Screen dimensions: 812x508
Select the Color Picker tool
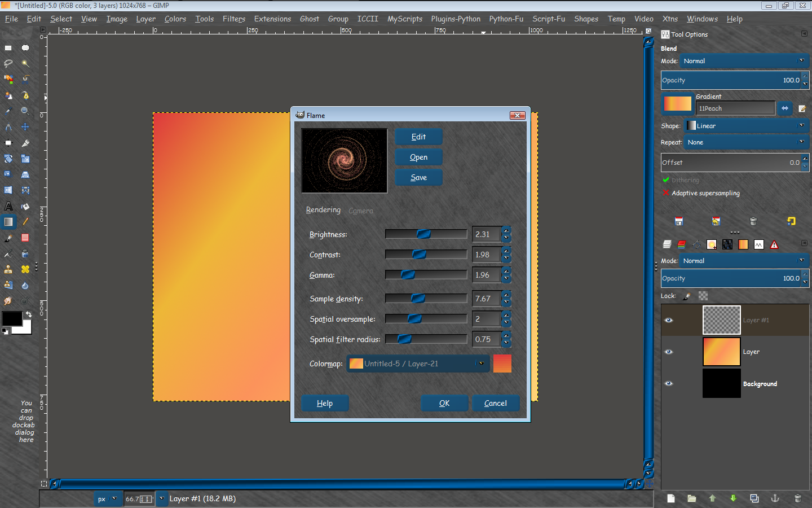click(8, 111)
